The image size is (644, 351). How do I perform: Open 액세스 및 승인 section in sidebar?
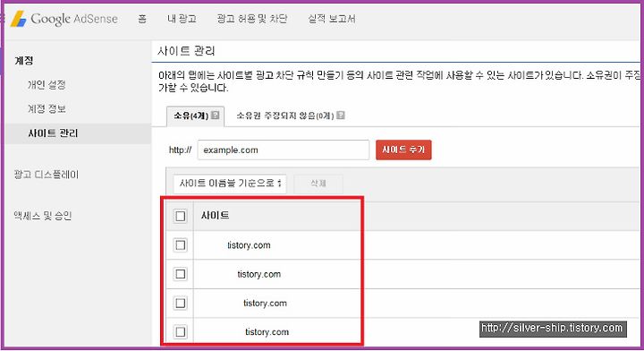point(43,216)
